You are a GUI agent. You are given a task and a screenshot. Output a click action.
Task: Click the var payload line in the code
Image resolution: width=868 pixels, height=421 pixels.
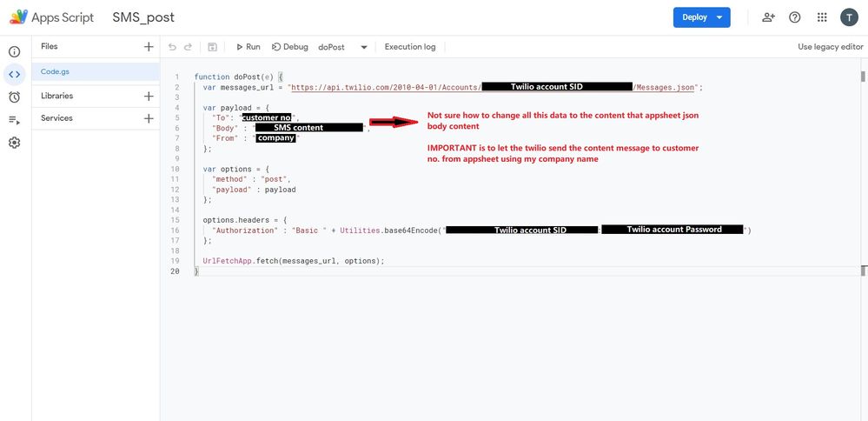pyautogui.click(x=235, y=108)
